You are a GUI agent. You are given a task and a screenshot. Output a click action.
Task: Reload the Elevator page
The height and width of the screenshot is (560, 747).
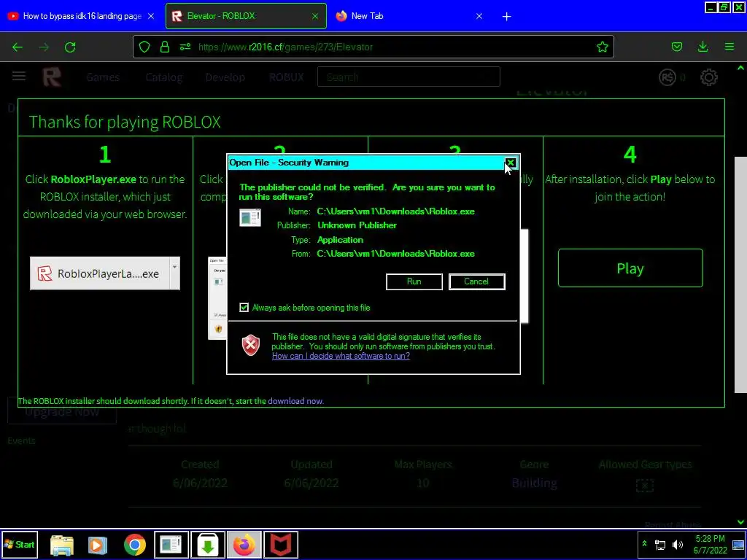tap(70, 47)
